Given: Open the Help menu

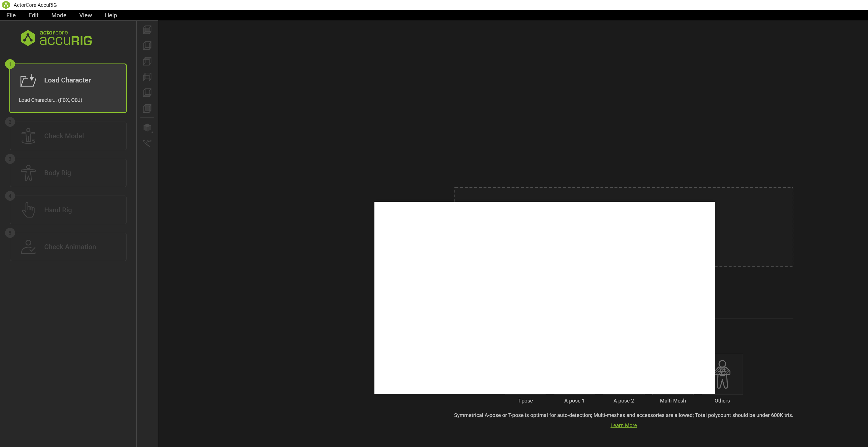Looking at the screenshot, I should pos(111,15).
